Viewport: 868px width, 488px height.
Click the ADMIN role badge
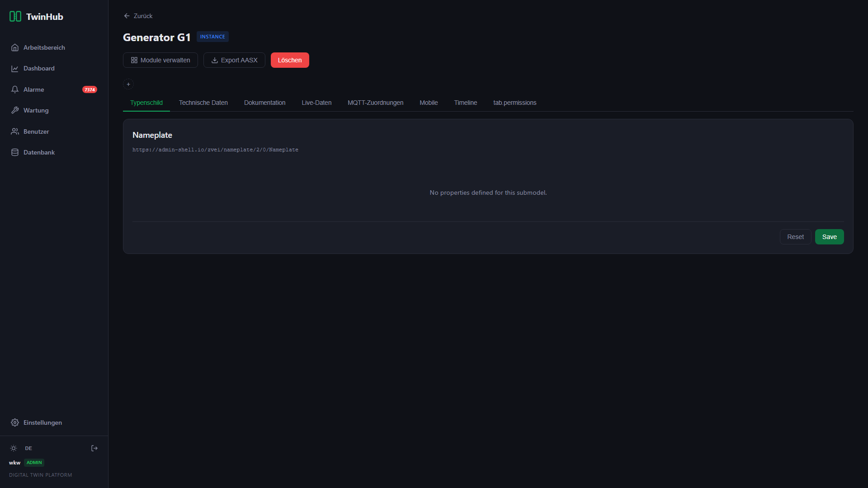coord(34,463)
